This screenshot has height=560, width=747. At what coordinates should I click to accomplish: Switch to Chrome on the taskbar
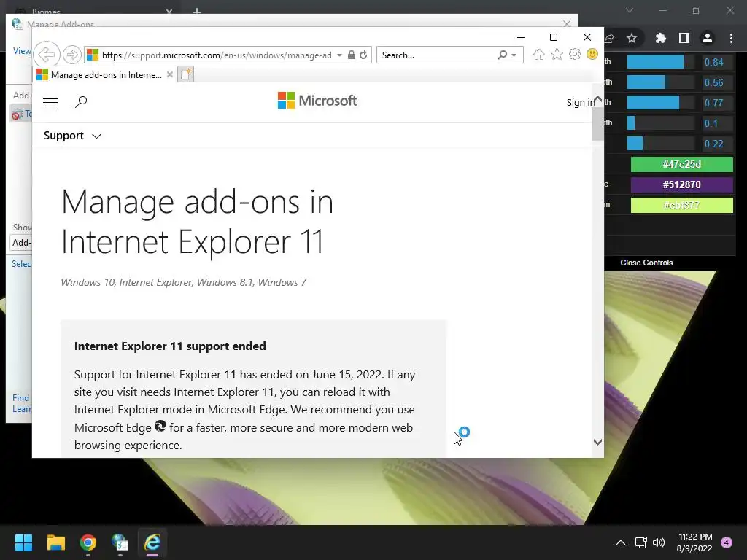88,542
